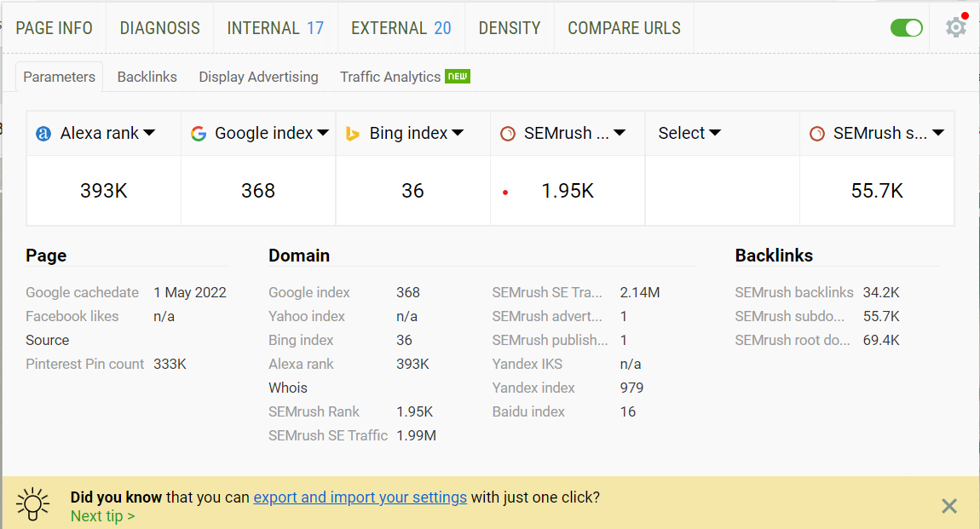Click the 55.7K SEMrush subdomain value cell
Viewport: 980px width, 529px height.
(877, 191)
